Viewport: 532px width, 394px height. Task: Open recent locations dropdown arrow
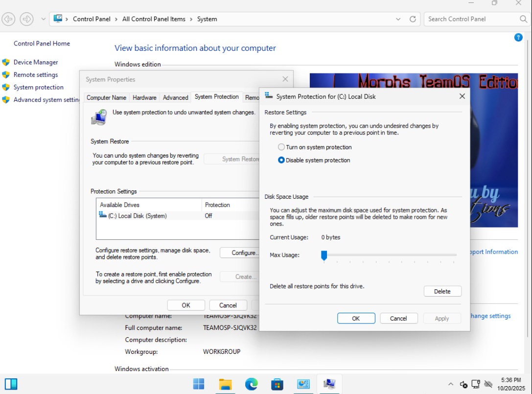pos(43,19)
